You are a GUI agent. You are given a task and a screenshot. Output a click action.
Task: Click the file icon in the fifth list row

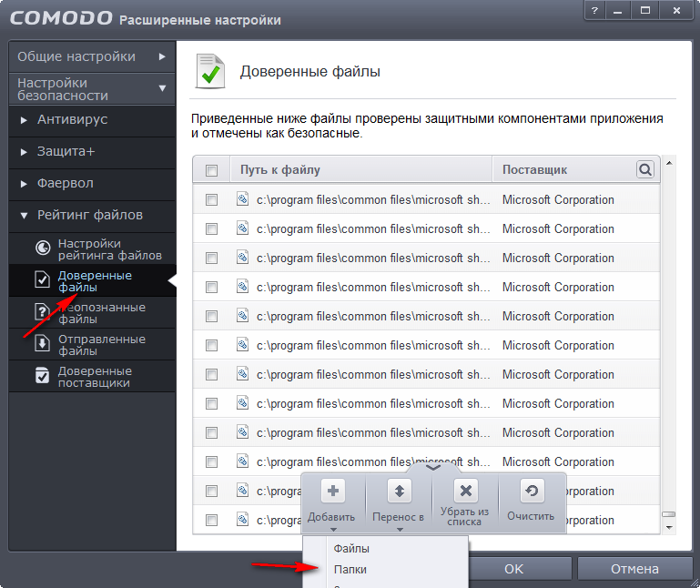coord(242,315)
